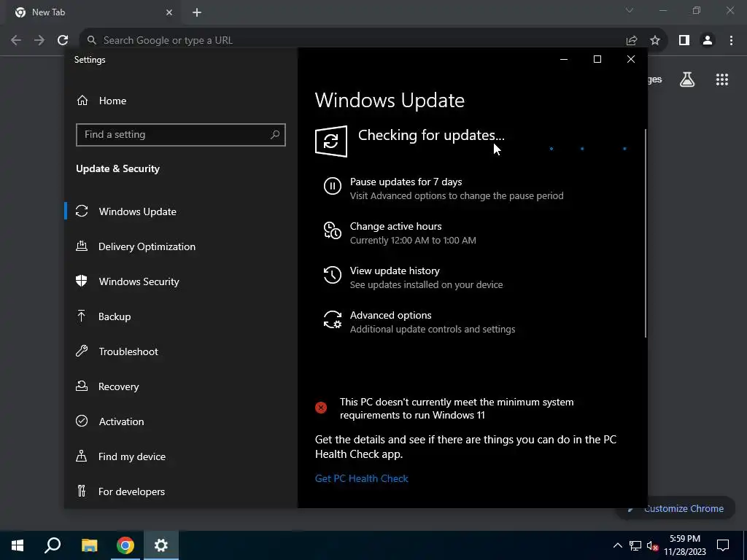This screenshot has width=747, height=560.
Task: Click the Find my device icon
Action: coord(82,456)
